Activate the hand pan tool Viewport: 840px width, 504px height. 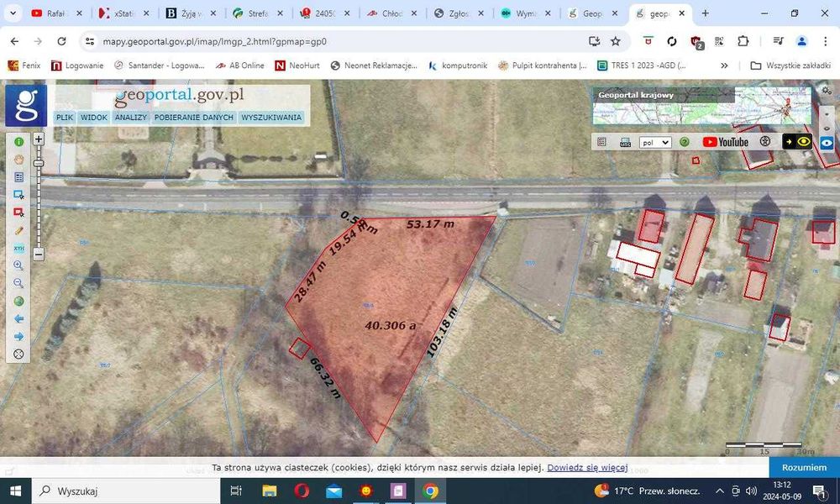coord(18,159)
